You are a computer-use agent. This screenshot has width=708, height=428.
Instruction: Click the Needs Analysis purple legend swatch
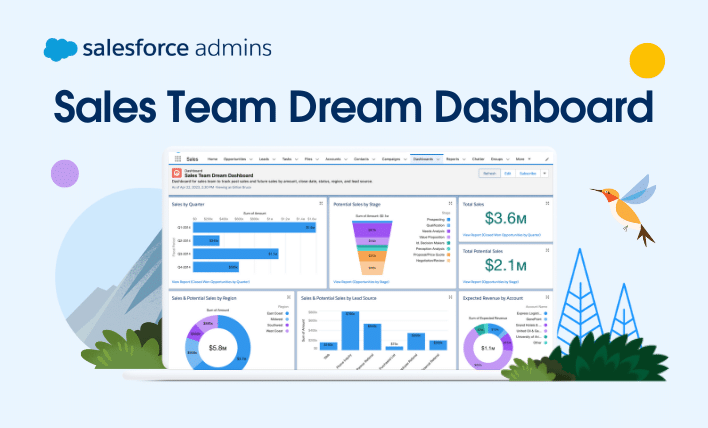click(x=449, y=231)
